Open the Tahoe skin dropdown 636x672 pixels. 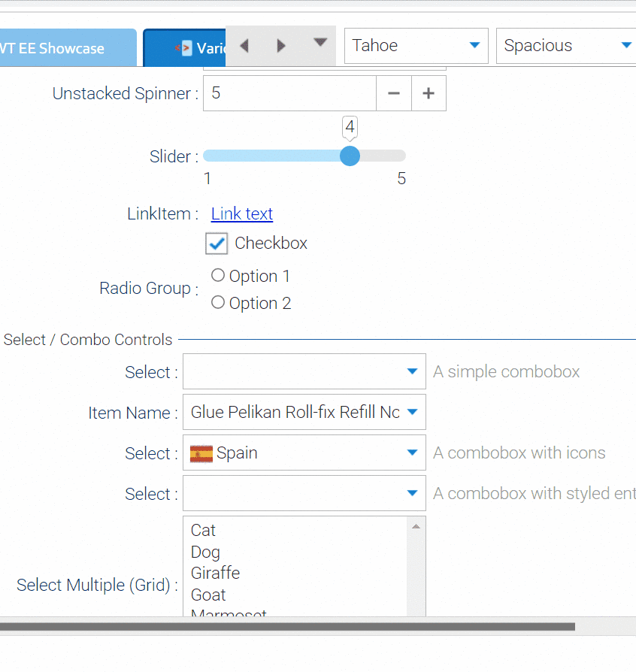click(x=474, y=46)
